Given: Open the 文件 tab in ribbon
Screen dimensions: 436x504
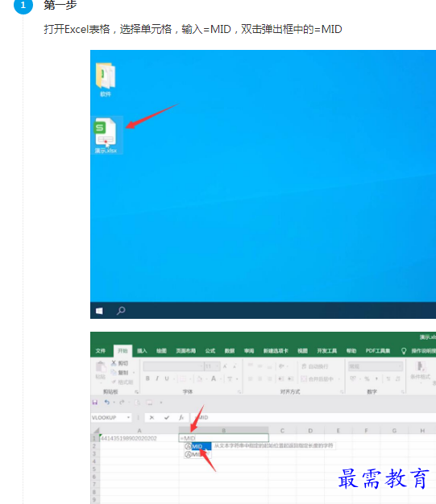Looking at the screenshot, I should pos(101,351).
